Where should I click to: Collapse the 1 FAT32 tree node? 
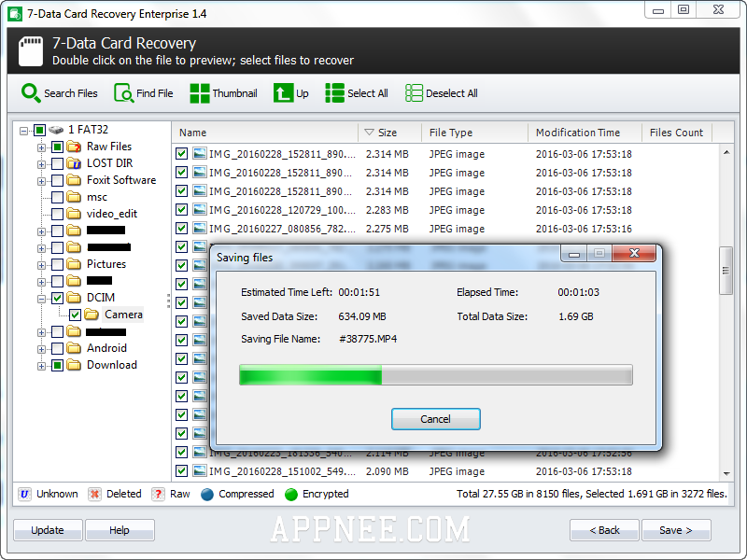point(24,131)
